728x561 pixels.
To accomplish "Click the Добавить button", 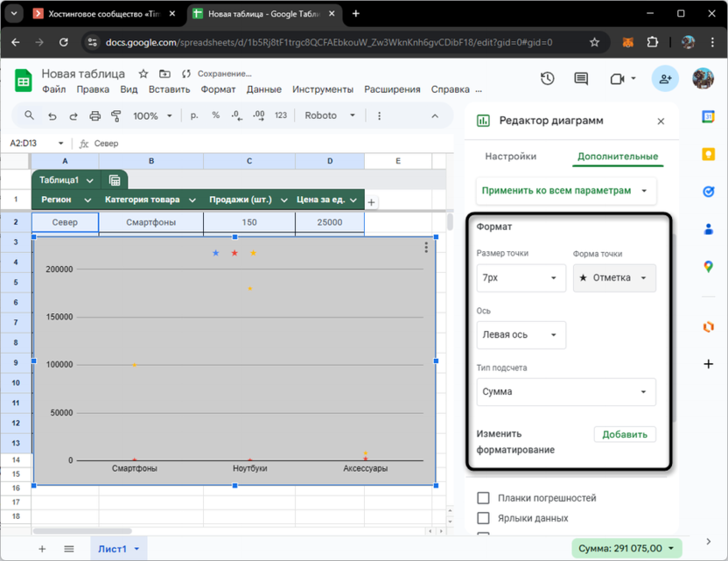I will click(x=625, y=434).
